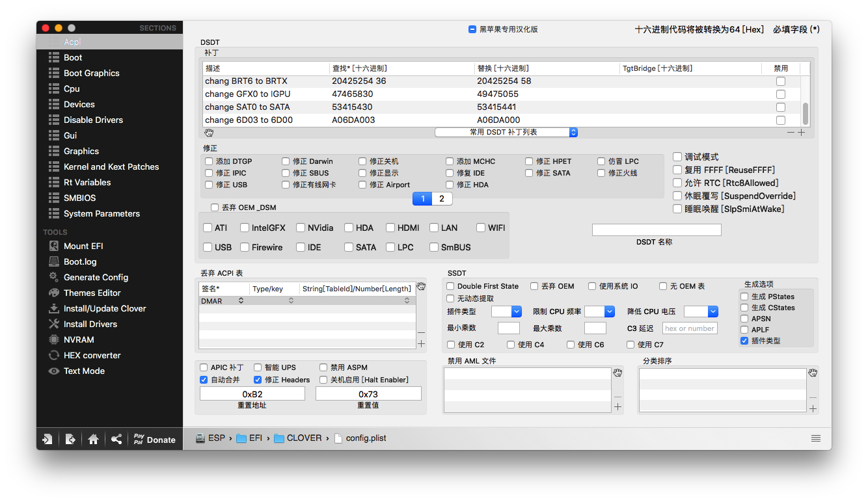Click the PayPal Donate button

click(x=154, y=439)
